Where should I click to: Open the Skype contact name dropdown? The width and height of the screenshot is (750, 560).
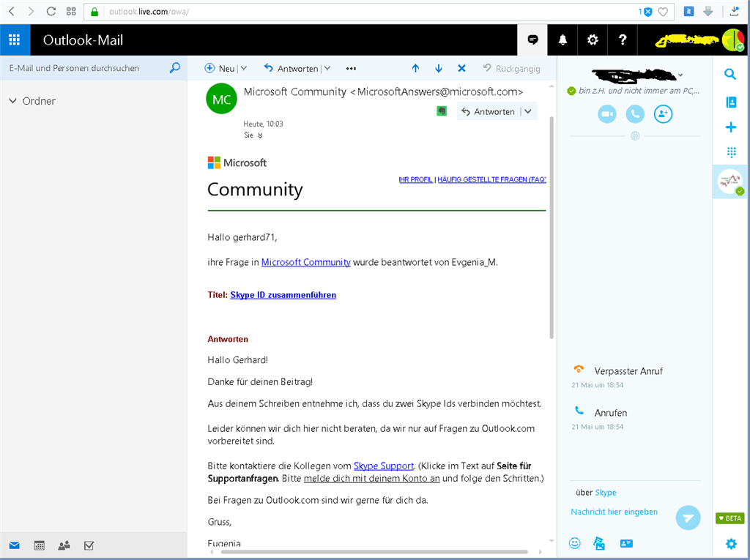(x=680, y=75)
